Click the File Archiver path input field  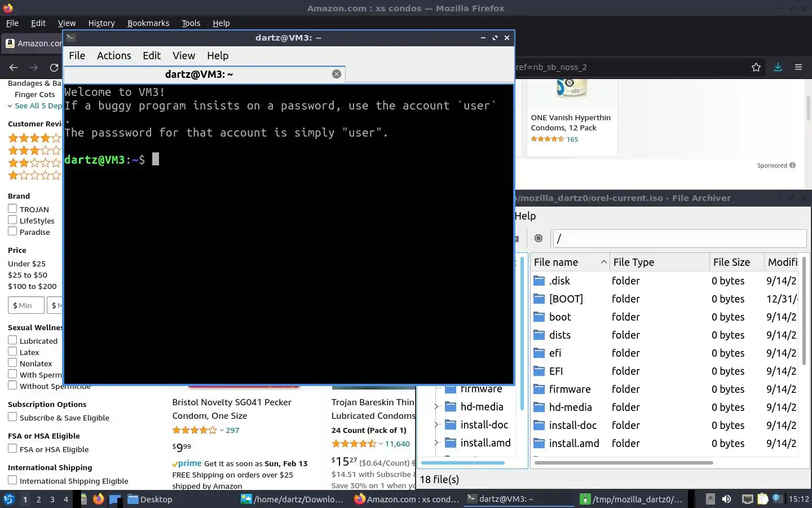click(x=679, y=238)
